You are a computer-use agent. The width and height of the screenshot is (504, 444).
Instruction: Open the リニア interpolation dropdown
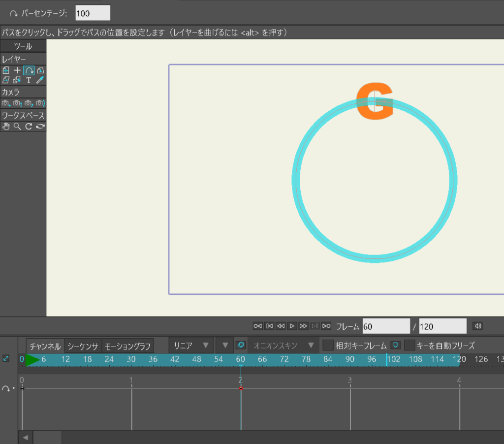pos(190,346)
